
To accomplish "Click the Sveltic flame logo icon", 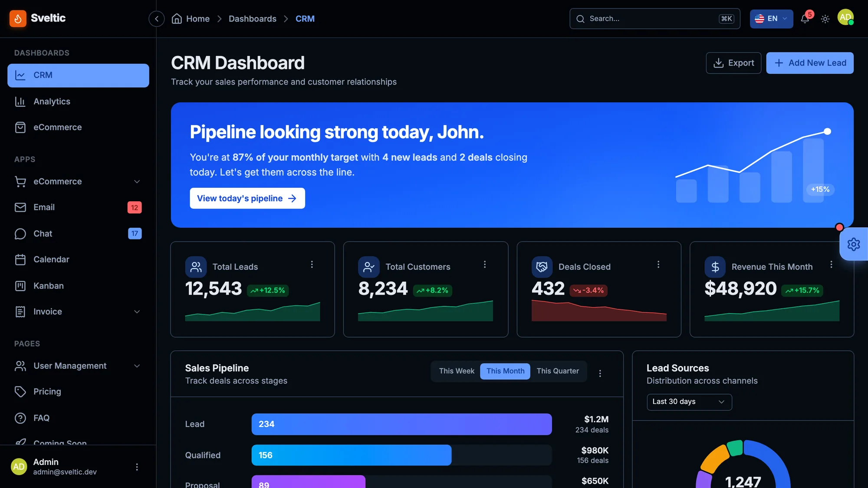I will coord(18,19).
